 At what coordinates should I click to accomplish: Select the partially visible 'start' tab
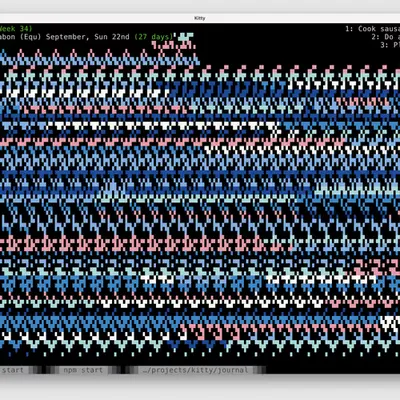(x=12, y=370)
